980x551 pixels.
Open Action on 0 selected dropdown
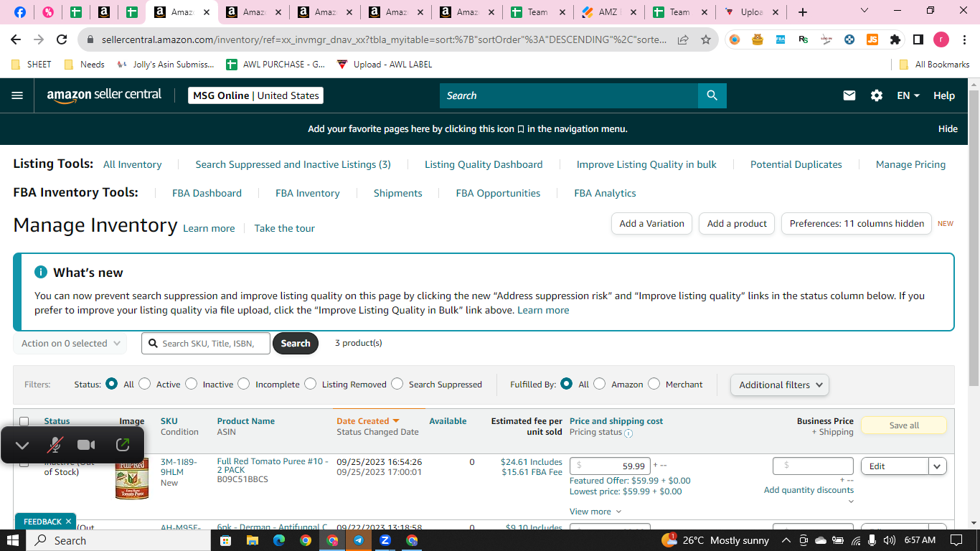pyautogui.click(x=70, y=344)
